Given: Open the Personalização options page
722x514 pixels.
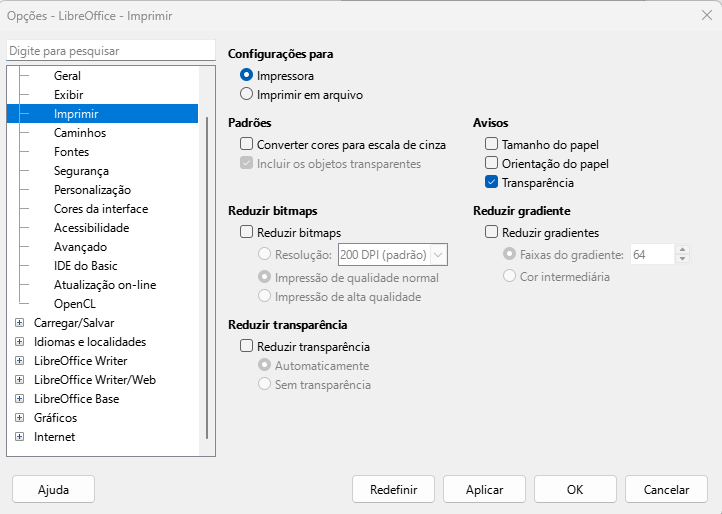Looking at the screenshot, I should tap(92, 190).
